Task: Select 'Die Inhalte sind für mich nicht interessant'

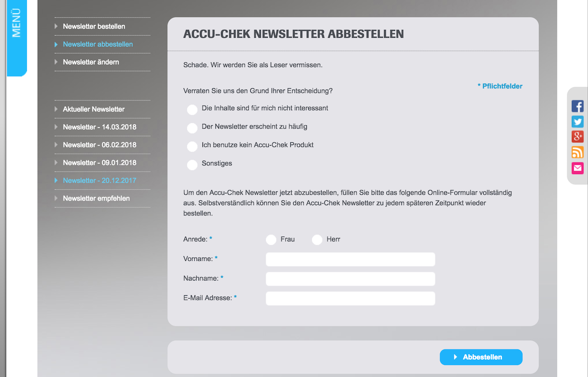Action: tap(192, 110)
